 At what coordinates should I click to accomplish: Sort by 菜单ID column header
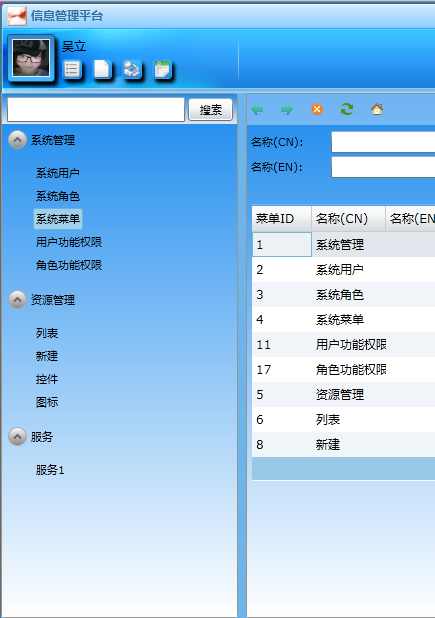click(x=282, y=218)
